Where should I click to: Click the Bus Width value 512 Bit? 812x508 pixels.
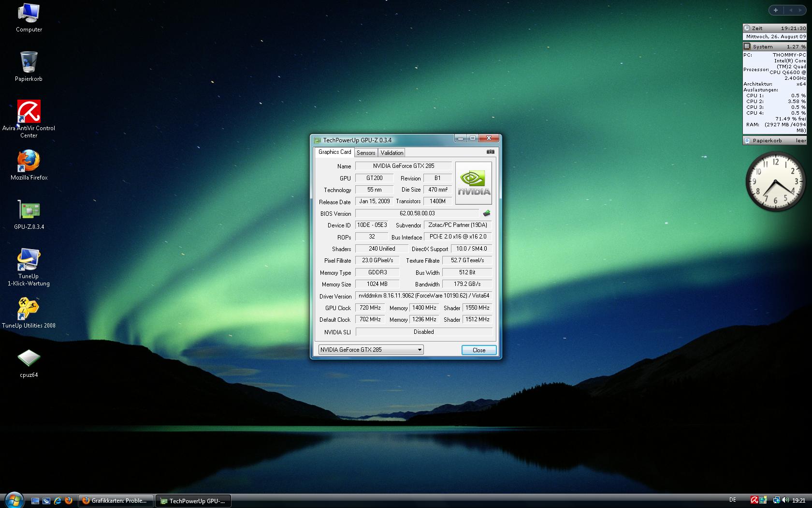coord(467,272)
